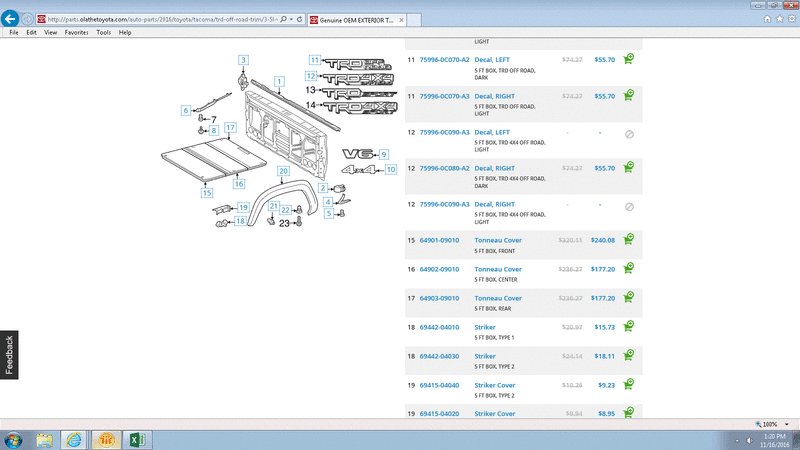
Task: Open part number link 75996-0C070-A2
Action: (444, 60)
